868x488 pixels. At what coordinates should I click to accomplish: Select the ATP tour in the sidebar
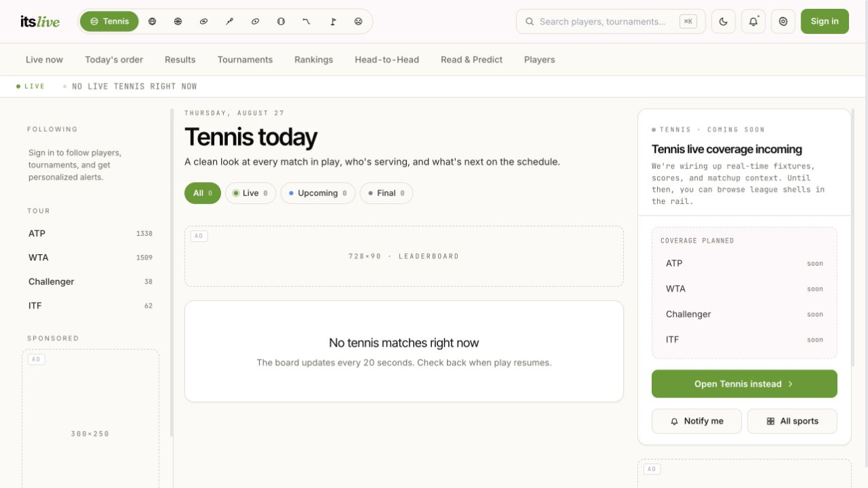pyautogui.click(x=90, y=233)
